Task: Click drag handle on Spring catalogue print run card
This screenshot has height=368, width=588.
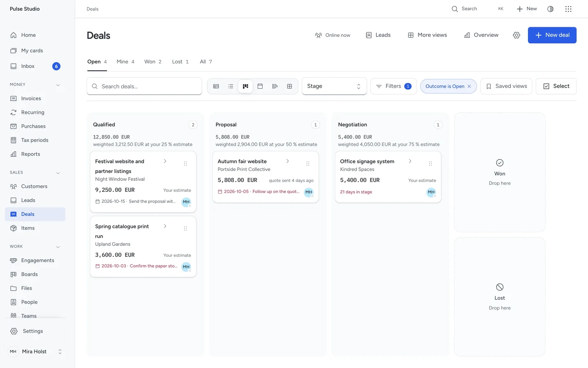Action: (185, 229)
